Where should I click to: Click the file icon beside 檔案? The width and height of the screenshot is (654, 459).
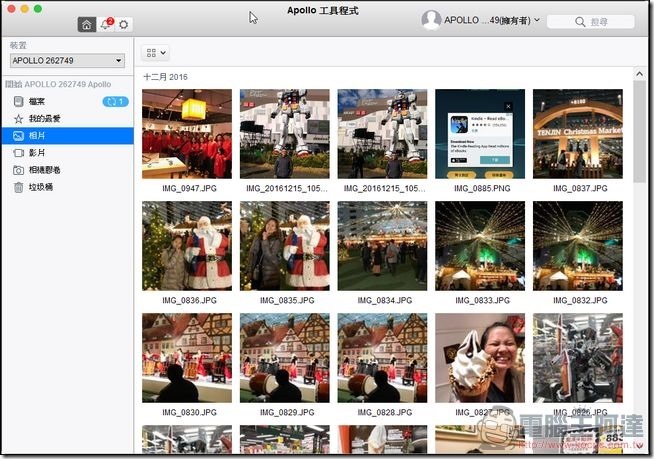18,101
